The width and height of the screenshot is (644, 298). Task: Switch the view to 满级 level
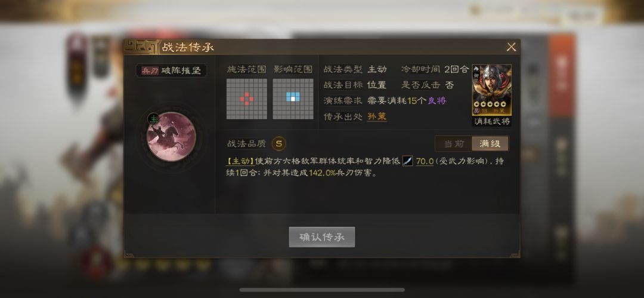(490, 144)
